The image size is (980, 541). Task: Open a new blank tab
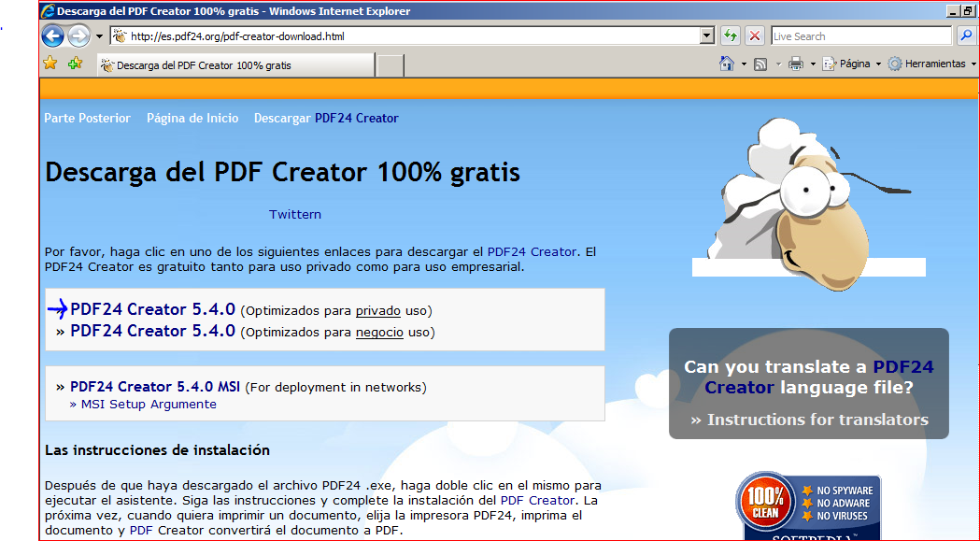tap(390, 65)
